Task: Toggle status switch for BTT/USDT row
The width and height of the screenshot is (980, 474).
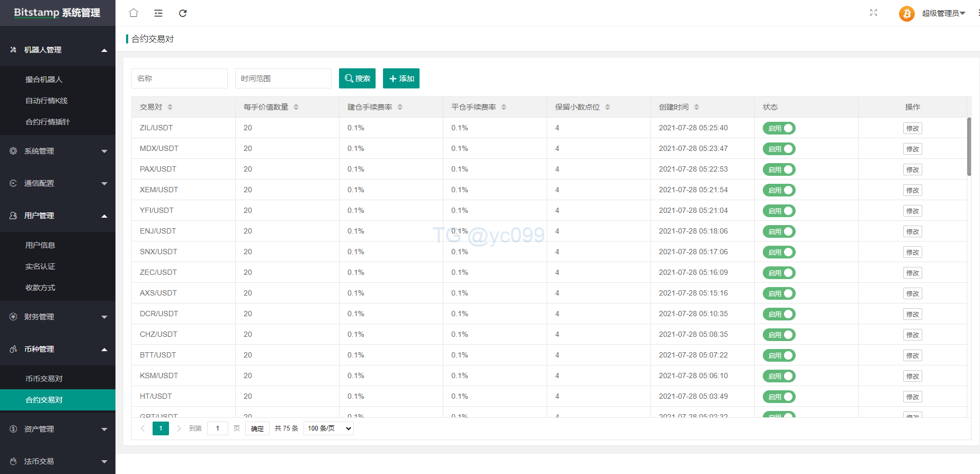Action: coord(779,355)
